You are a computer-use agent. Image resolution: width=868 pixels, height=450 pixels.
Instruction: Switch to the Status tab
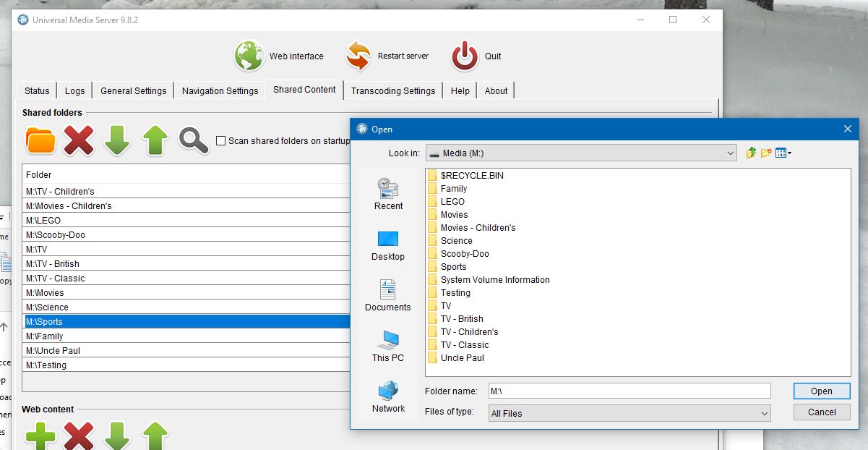(37, 90)
